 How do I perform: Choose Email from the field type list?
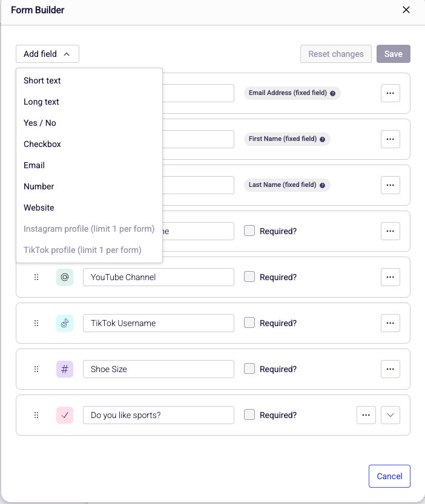click(34, 165)
